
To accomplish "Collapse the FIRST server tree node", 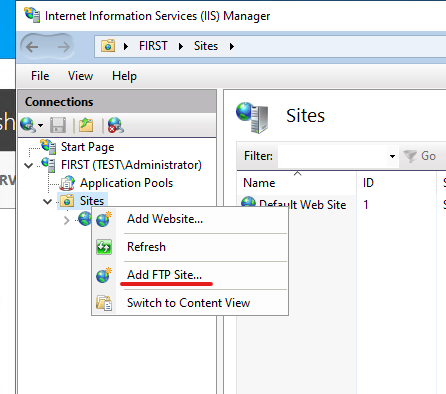I will click(29, 165).
